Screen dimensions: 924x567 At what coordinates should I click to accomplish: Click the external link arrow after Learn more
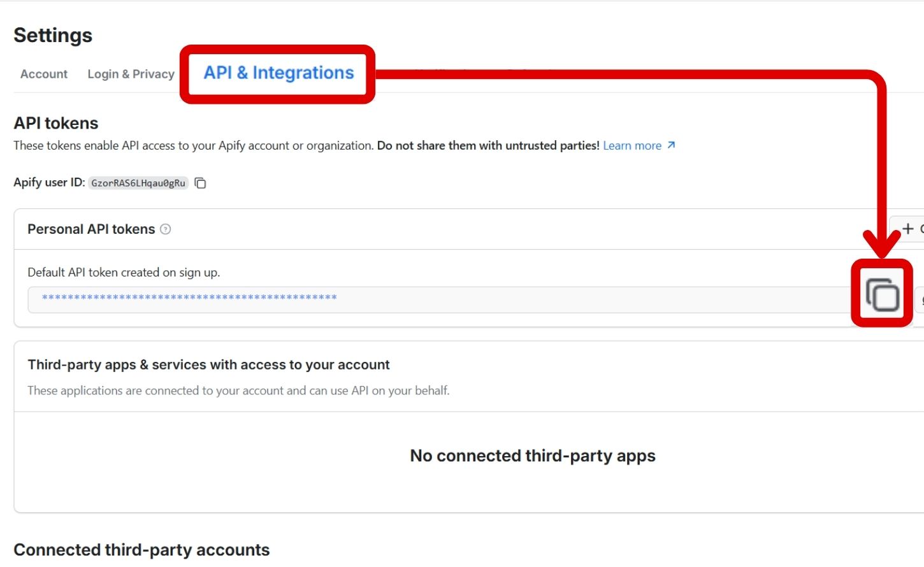670,145
